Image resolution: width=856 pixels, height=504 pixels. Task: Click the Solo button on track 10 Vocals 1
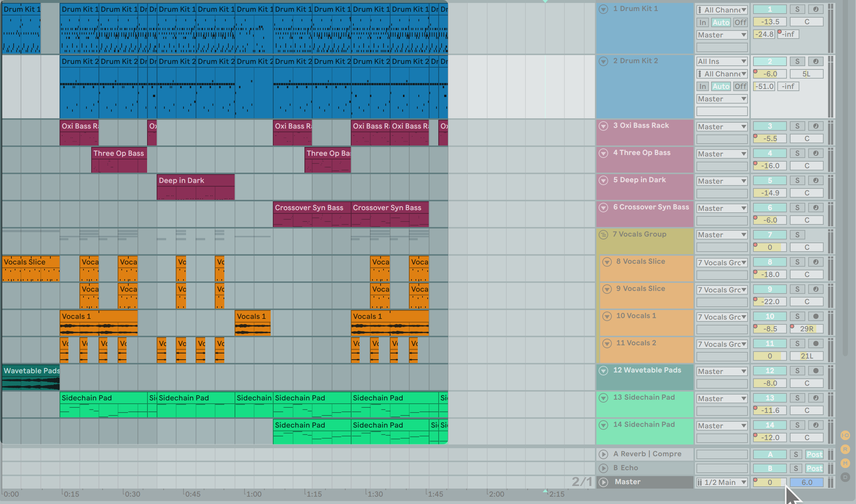[796, 317]
